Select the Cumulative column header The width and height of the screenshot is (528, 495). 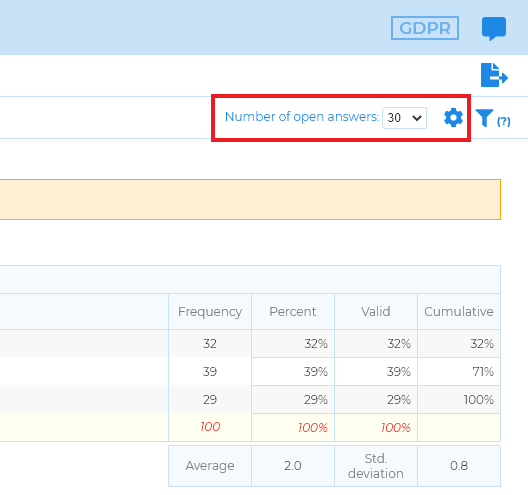coord(459,311)
